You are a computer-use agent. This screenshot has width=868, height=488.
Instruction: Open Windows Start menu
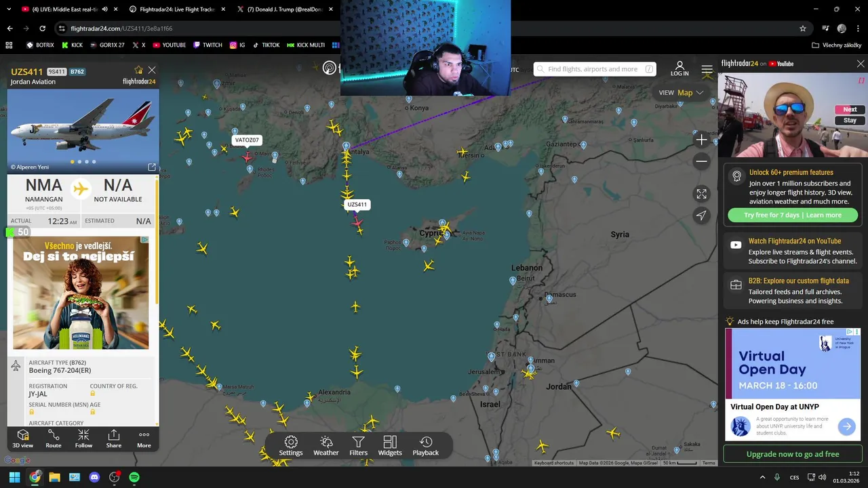[14, 477]
